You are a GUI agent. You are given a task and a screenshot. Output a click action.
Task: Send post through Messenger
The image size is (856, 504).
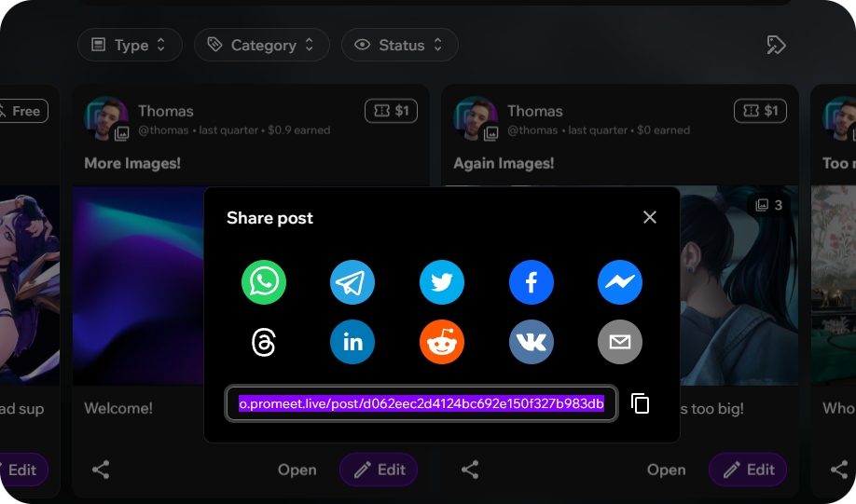(620, 282)
